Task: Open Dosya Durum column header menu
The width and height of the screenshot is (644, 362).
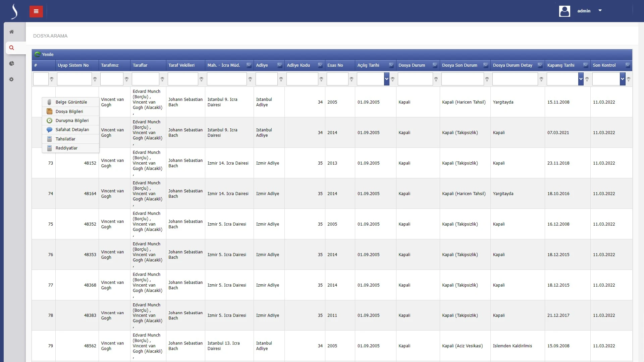Action: coord(435,65)
